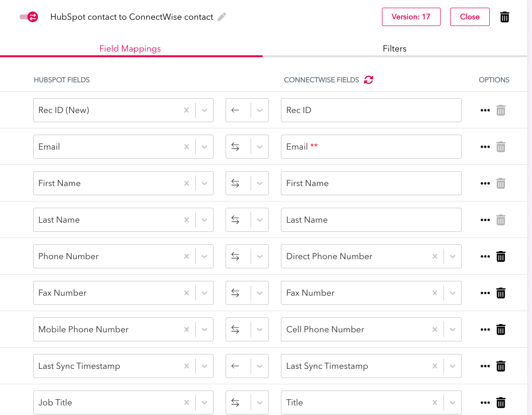Open the ConnectWise field dropdown for Title
The height and width of the screenshot is (415, 532).
452,402
